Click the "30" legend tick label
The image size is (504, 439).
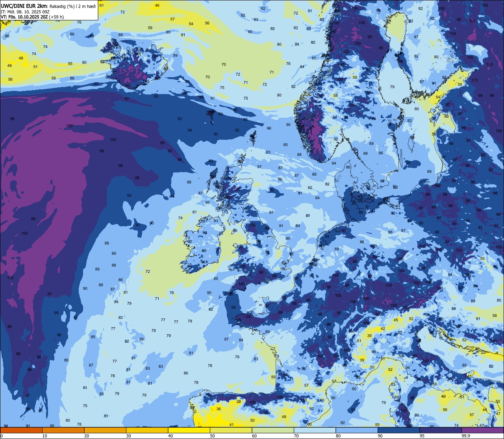tap(128, 436)
